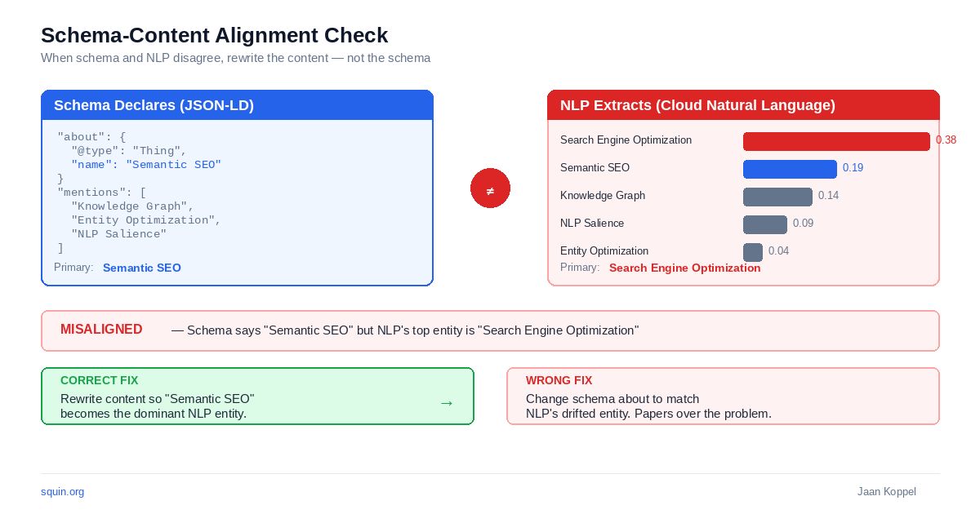The width and height of the screenshot is (980, 514).
Task: Click the green arrow in Correct Fix box
Action: [x=447, y=403]
